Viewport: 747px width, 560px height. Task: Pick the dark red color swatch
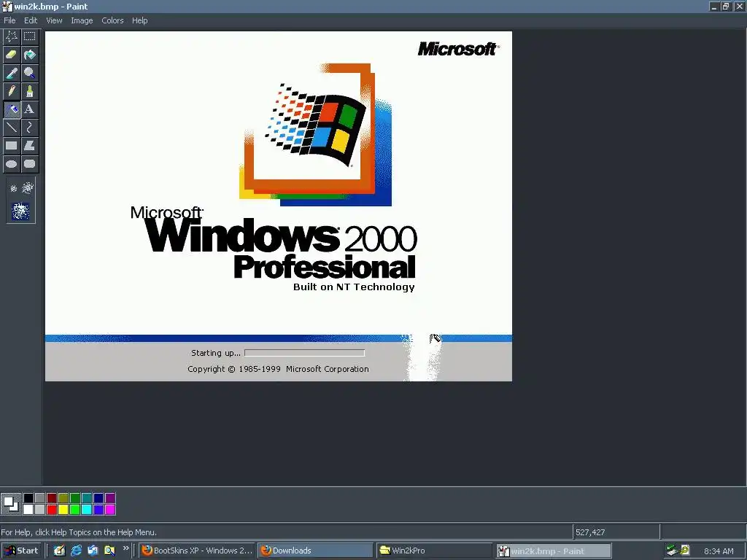[52, 498]
